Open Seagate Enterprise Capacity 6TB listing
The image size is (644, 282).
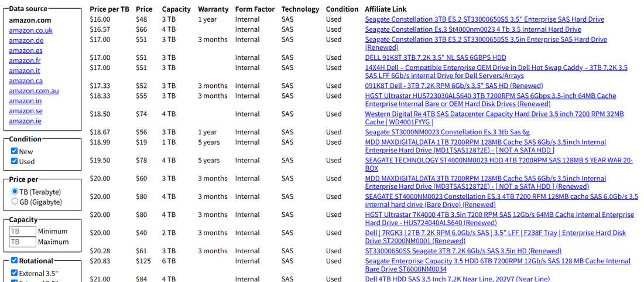pos(498,265)
